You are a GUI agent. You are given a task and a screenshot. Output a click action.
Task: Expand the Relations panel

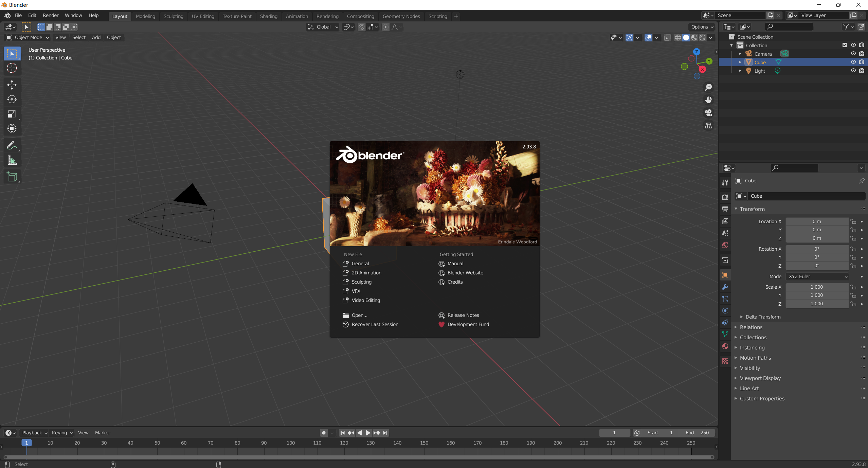pos(751,327)
